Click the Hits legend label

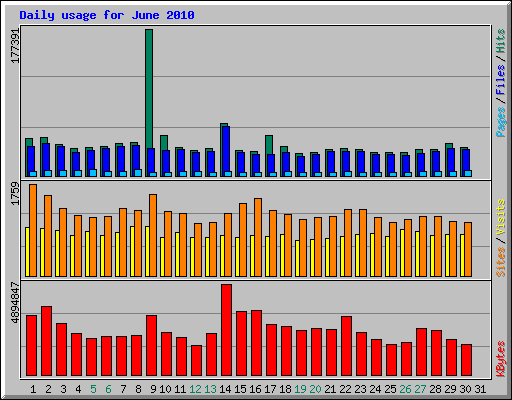coord(501,41)
